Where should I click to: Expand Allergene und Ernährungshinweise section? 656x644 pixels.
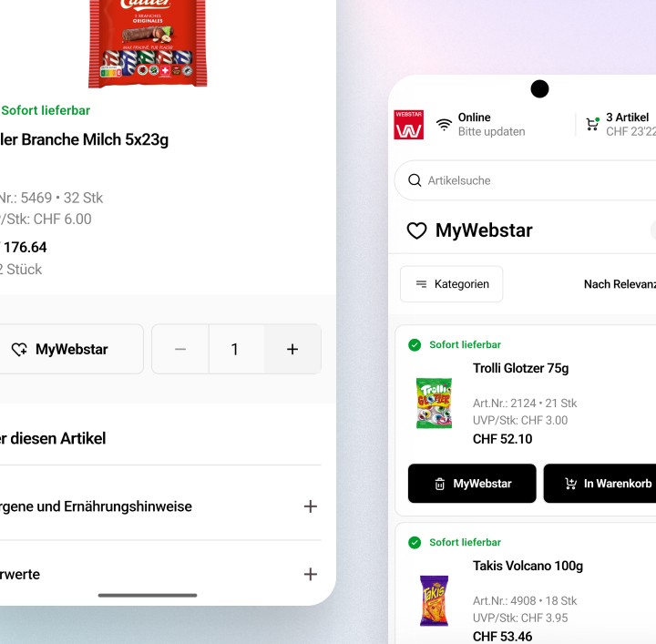point(160,506)
